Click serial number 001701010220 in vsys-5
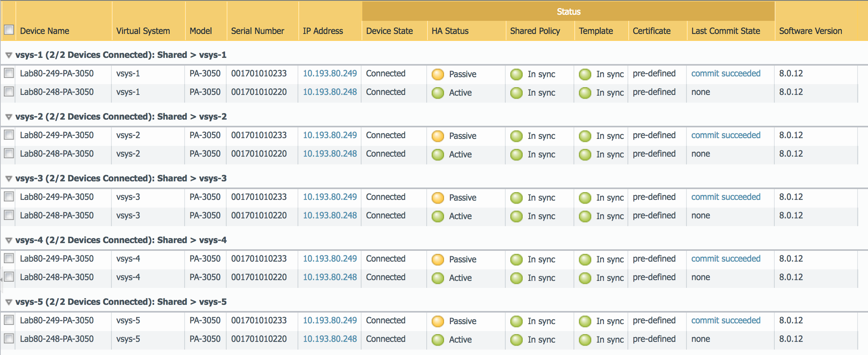The image size is (868, 355). (x=259, y=339)
